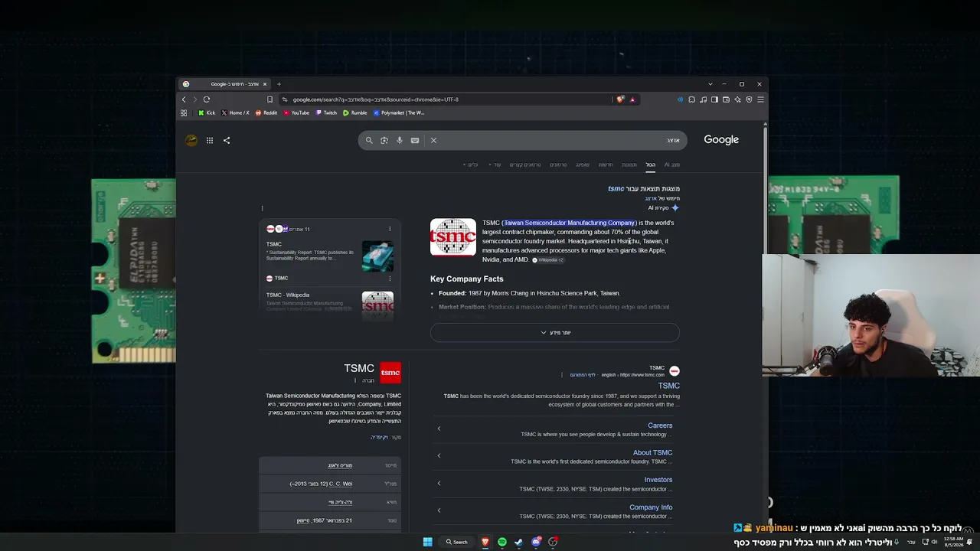The height and width of the screenshot is (551, 980).
Task: Switch to the סרטונים קצרים (Short videos) tab
Action: pos(525,165)
